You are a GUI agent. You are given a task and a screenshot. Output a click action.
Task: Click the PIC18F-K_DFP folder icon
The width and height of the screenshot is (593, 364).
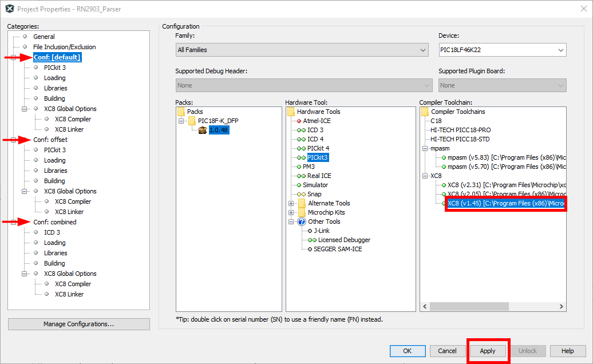[192, 121]
